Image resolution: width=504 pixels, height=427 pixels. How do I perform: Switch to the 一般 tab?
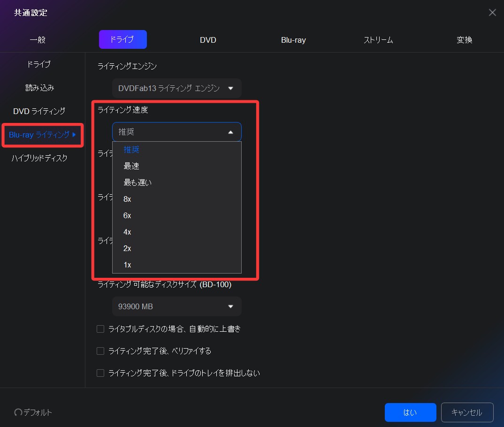click(38, 40)
